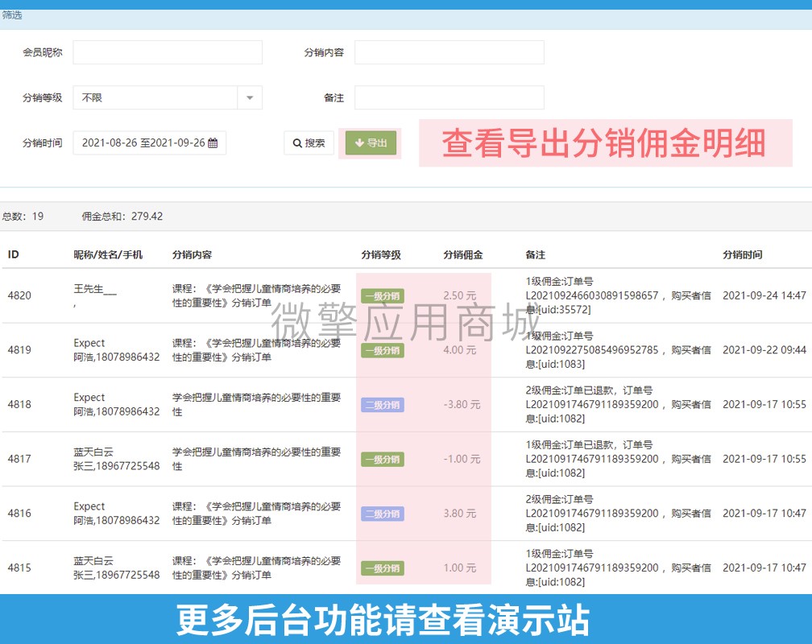Click commission 1.00 元 in row 4815
The image size is (812, 644).
[460, 568]
